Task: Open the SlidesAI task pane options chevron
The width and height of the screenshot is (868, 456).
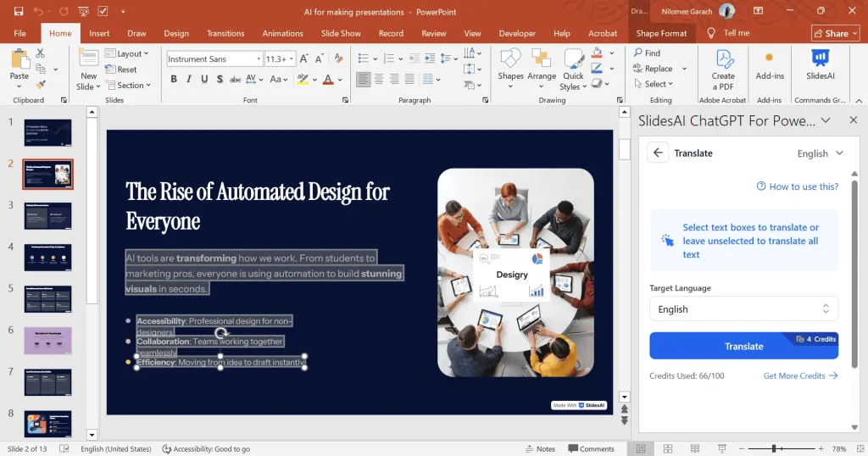Action: (x=826, y=120)
